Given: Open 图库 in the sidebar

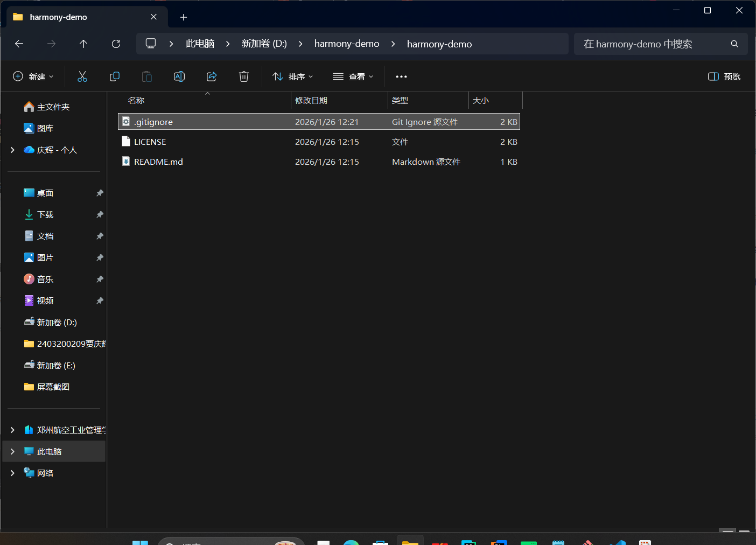Looking at the screenshot, I should pos(45,128).
